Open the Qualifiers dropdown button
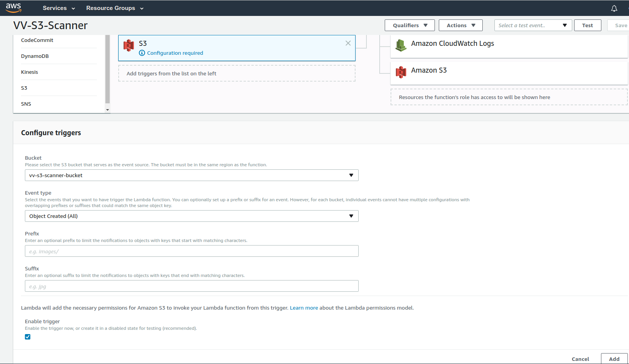The image size is (629, 364). 410,25
